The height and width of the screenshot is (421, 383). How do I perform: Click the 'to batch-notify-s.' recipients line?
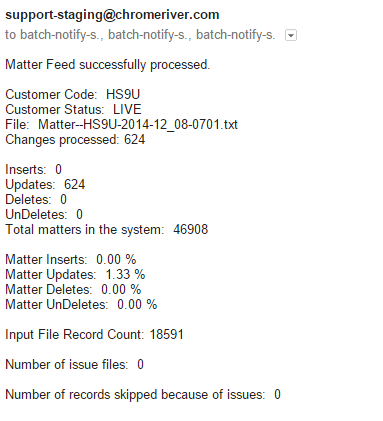140,35
